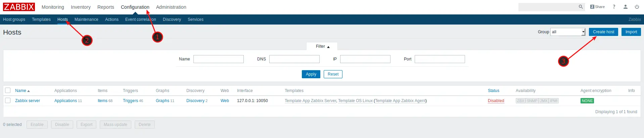Go to Discovery submenu
This screenshot has width=644, height=138.
pyautogui.click(x=172, y=19)
